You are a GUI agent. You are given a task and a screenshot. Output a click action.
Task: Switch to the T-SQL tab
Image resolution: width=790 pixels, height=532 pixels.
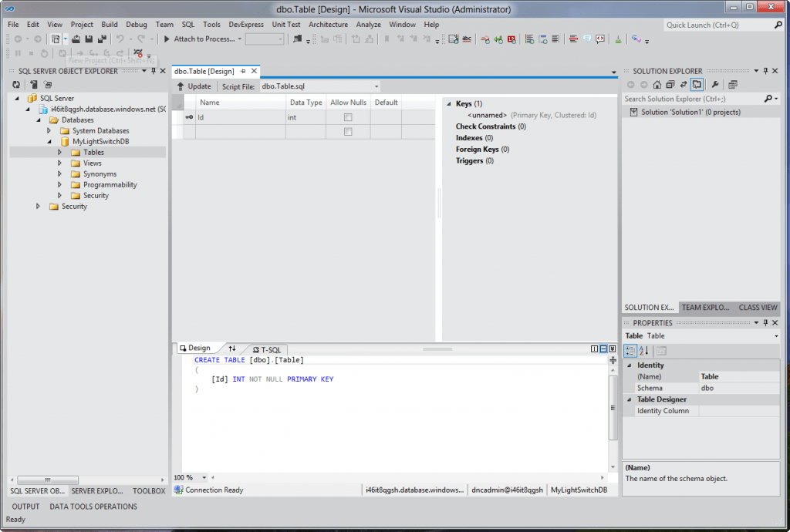[x=267, y=349]
